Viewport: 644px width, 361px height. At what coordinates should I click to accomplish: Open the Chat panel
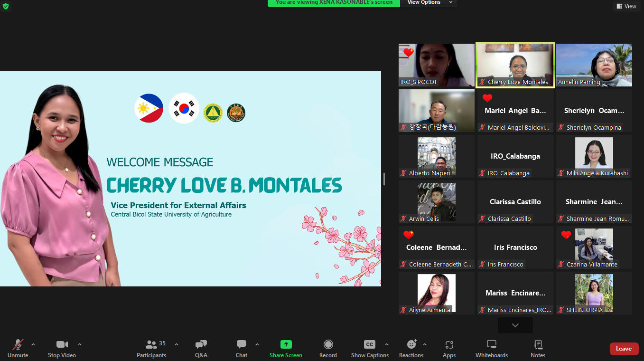coord(242,348)
